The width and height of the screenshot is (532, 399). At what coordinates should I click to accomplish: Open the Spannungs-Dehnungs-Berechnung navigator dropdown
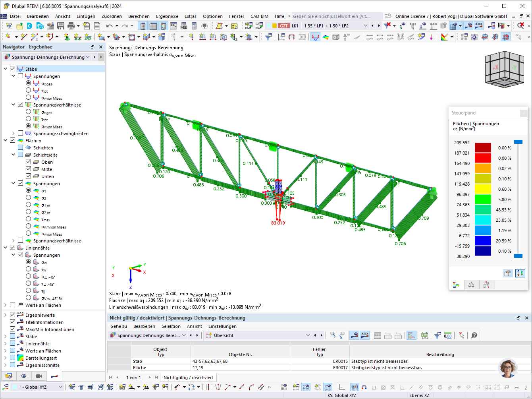coord(87,57)
